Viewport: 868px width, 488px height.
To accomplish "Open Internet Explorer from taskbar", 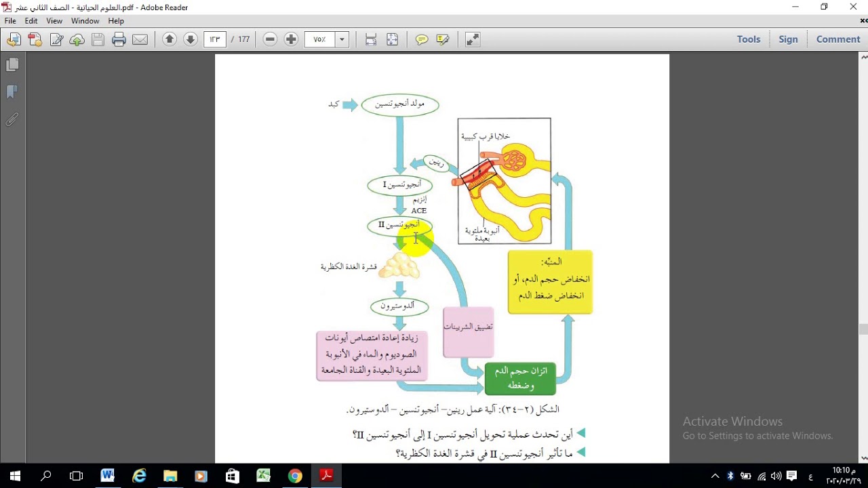I will [139, 476].
